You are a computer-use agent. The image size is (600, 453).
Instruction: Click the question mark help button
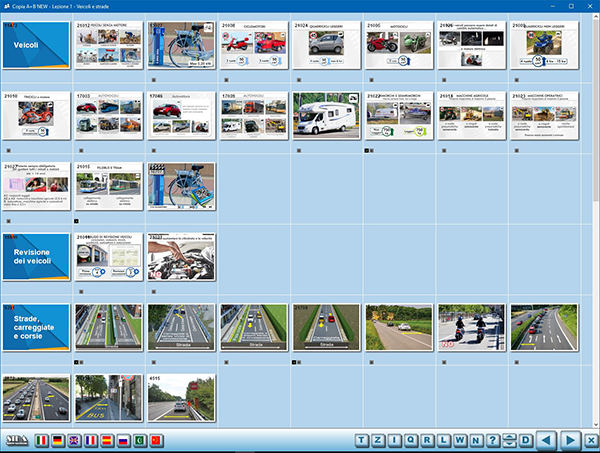pyautogui.click(x=492, y=440)
